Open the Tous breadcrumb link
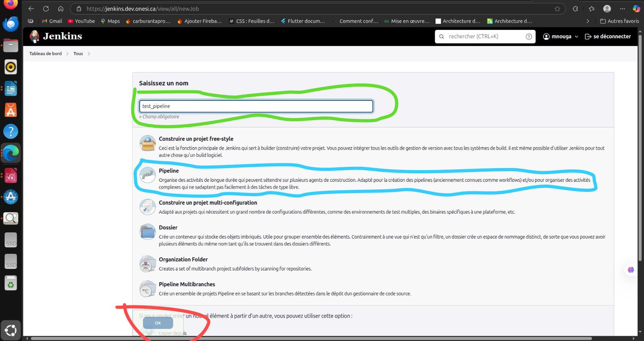This screenshot has height=341, width=644. [x=78, y=54]
